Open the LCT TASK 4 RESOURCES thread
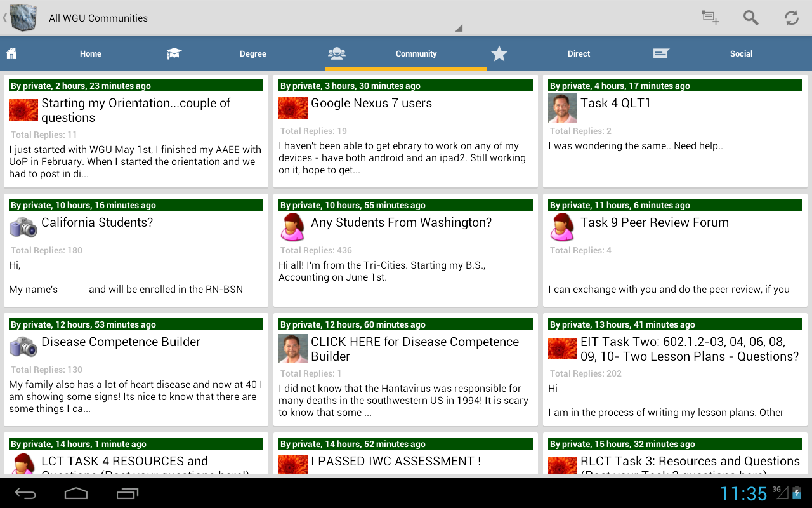The height and width of the screenshot is (508, 812). (145, 464)
